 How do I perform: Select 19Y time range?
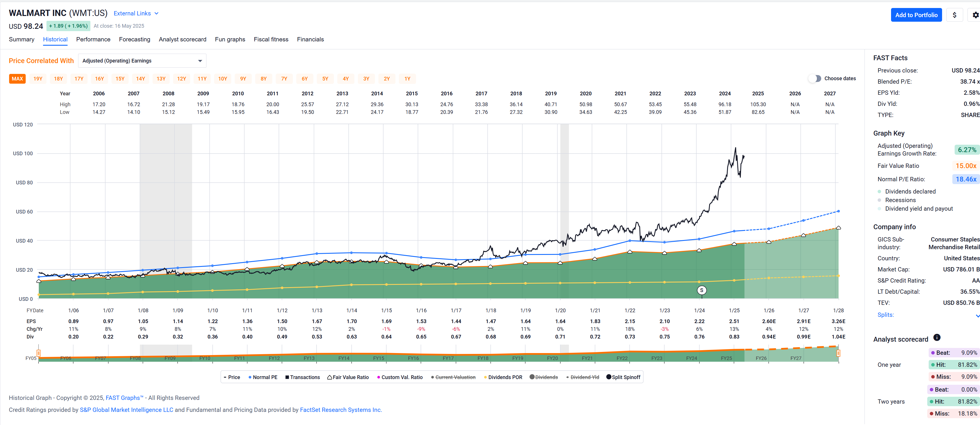click(x=38, y=79)
